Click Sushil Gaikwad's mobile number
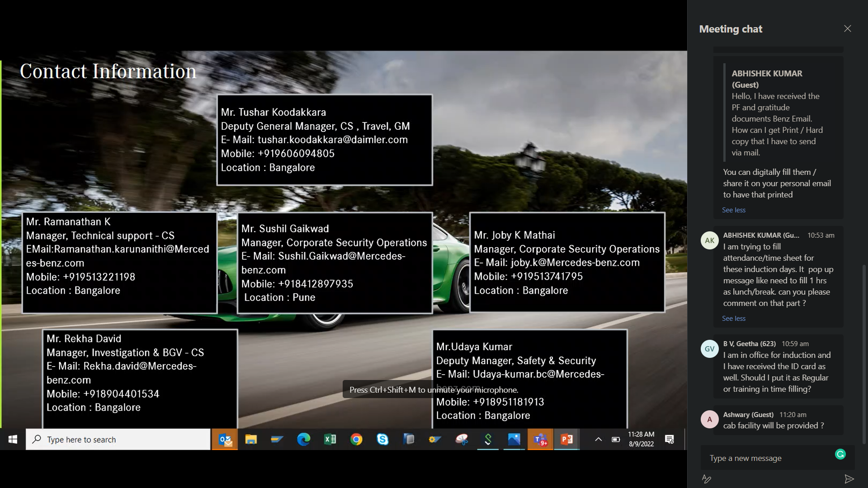Screen dimensions: 868x488 click(316, 284)
